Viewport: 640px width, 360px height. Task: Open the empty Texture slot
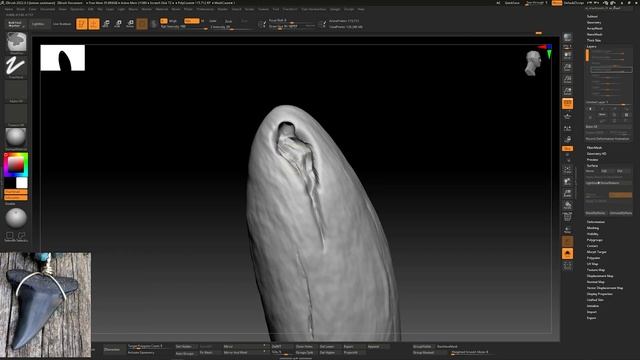pos(16,115)
